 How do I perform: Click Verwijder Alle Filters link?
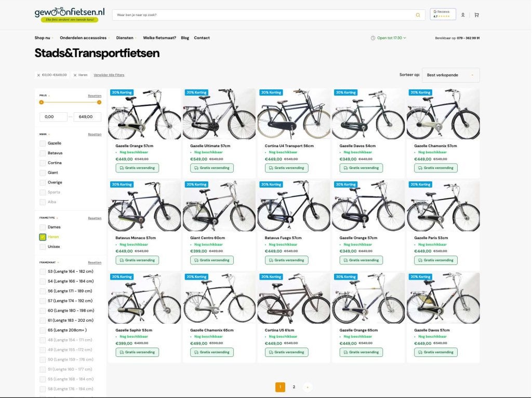tap(109, 75)
